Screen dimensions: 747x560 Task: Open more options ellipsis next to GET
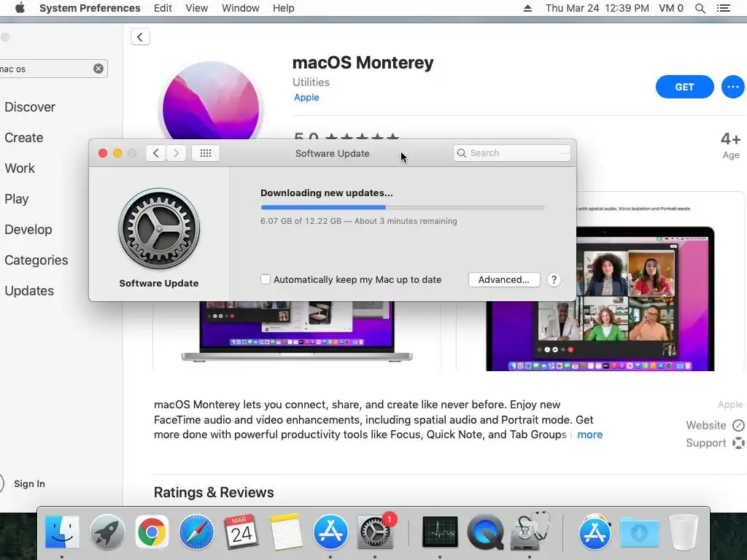[x=732, y=87]
